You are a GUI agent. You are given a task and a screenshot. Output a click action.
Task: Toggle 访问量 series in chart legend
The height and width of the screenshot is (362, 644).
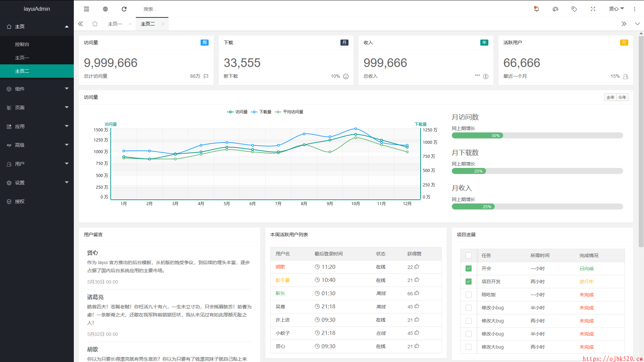pyautogui.click(x=237, y=112)
